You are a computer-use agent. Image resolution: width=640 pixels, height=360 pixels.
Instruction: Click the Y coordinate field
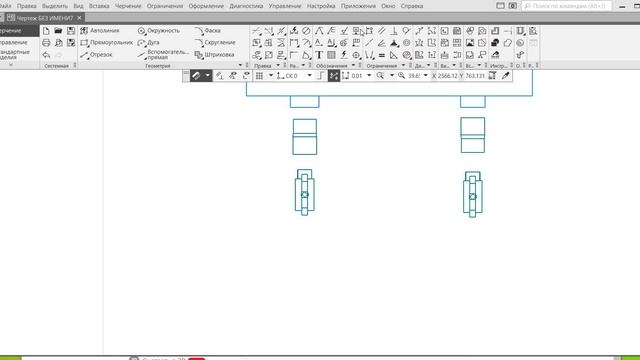point(475,76)
